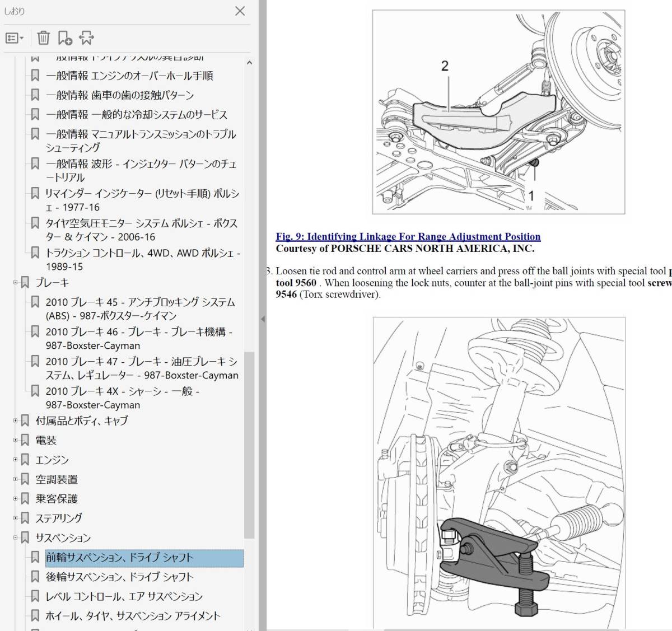
Task: Select the 空調装置 bookmark
Action: click(57, 479)
